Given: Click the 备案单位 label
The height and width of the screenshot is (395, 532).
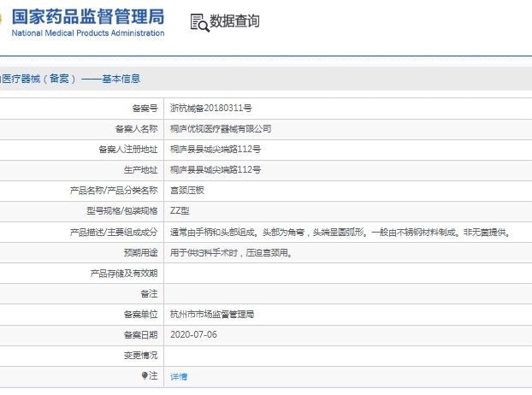Looking at the screenshot, I should [x=141, y=315].
